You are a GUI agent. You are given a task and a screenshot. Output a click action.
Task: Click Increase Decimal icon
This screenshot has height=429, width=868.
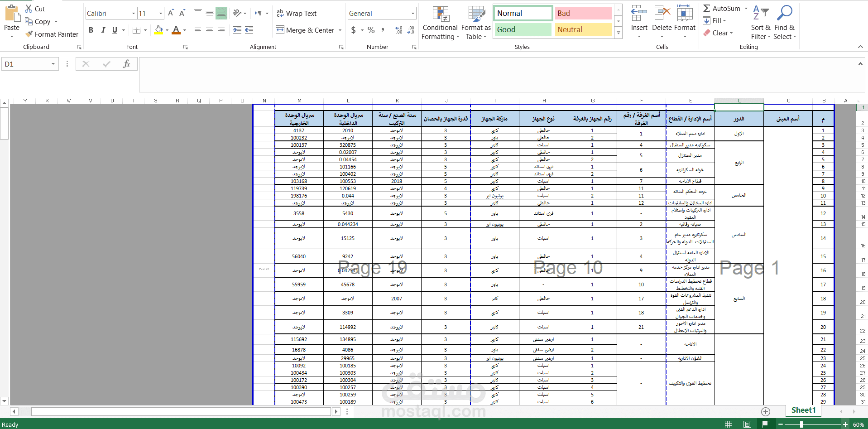pyautogui.click(x=399, y=30)
